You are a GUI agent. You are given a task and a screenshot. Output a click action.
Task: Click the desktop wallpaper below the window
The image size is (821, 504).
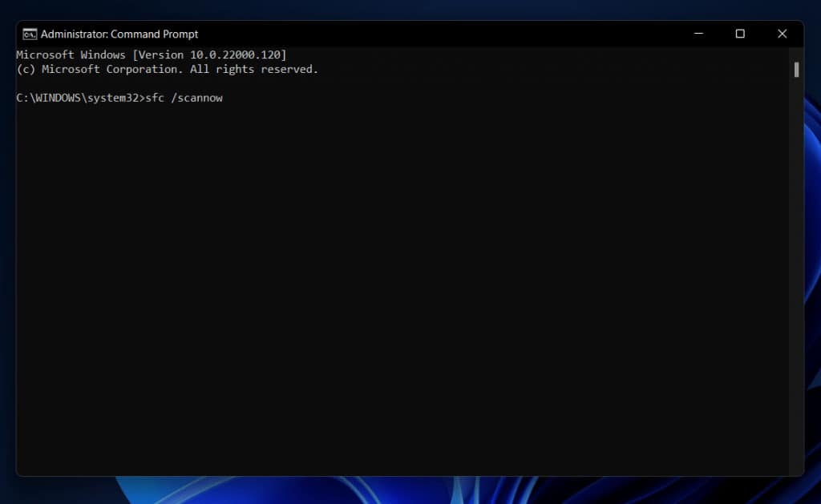(x=401, y=490)
